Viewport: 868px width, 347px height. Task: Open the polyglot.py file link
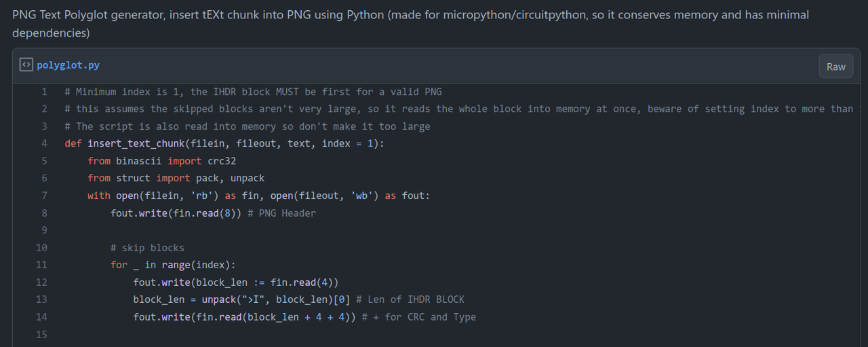tap(68, 65)
